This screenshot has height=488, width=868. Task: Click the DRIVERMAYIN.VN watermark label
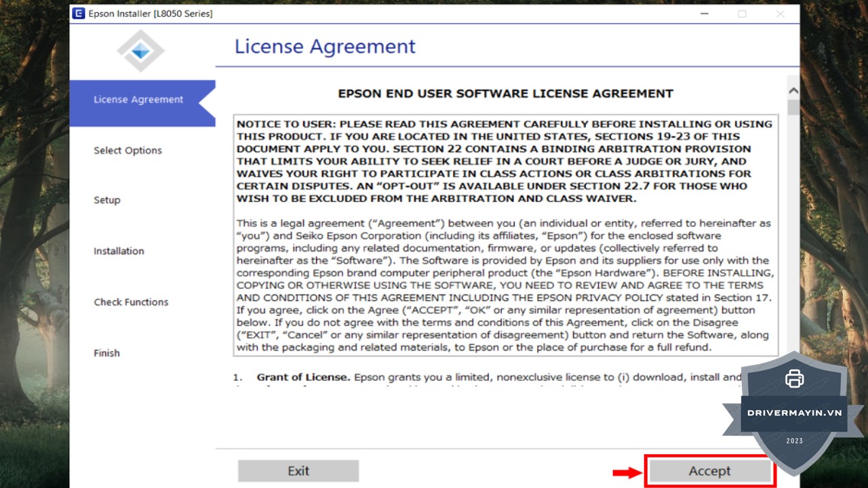click(794, 413)
